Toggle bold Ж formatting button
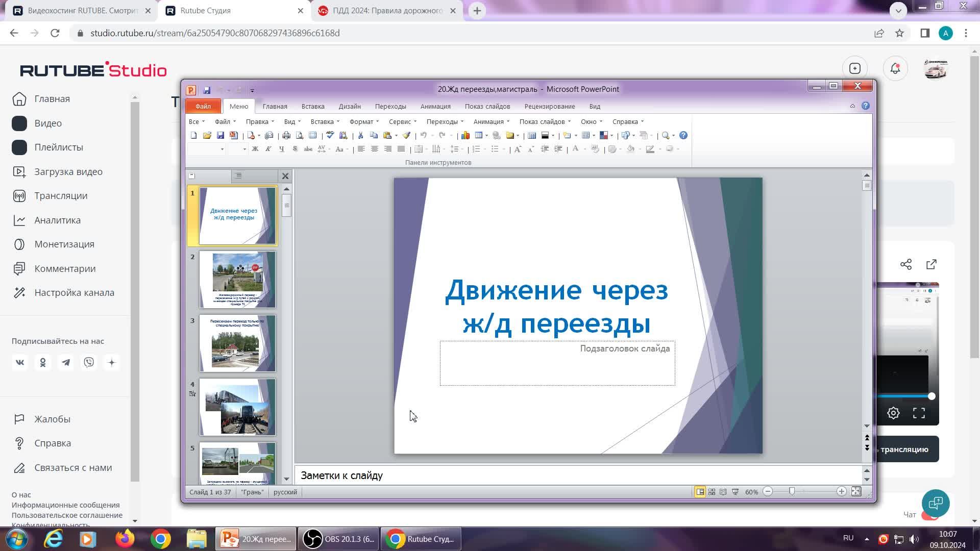 (255, 149)
